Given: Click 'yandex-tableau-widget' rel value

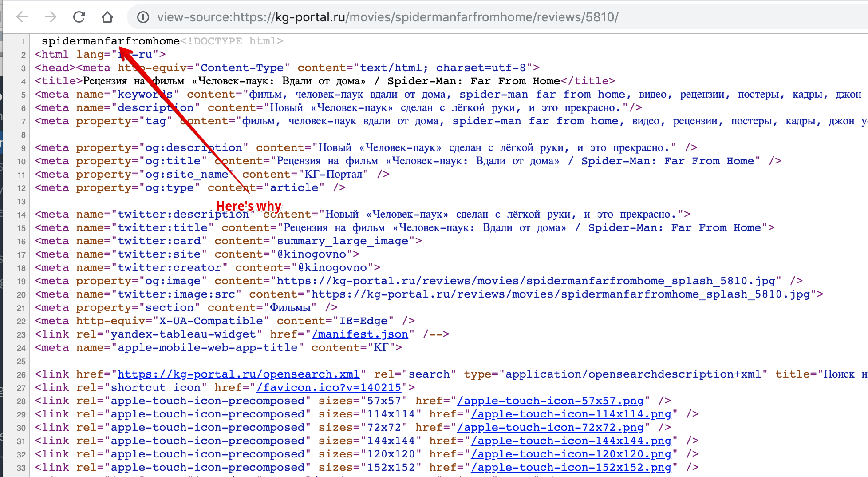Looking at the screenshot, I should tap(183, 334).
